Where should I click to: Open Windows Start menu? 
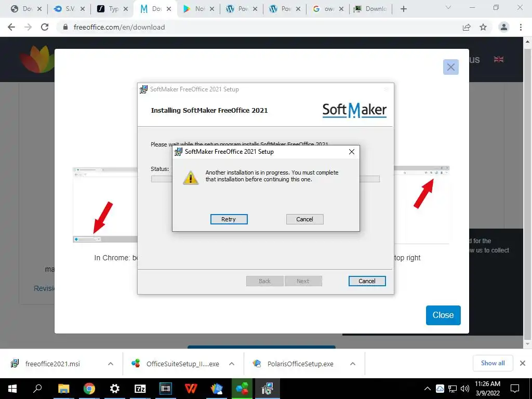click(12, 389)
